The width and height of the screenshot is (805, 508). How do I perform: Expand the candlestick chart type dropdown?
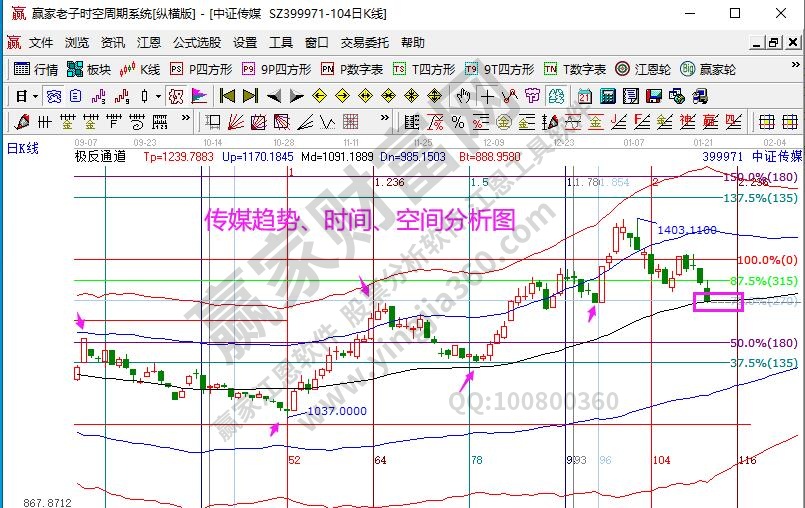click(157, 96)
